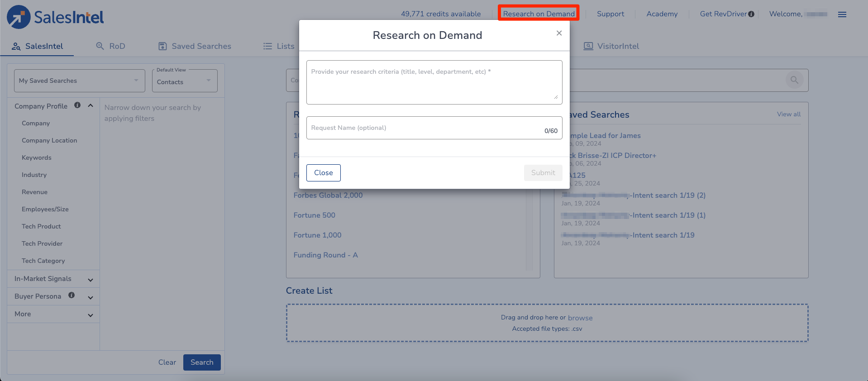Expand the In-Market Signals section

click(91, 280)
